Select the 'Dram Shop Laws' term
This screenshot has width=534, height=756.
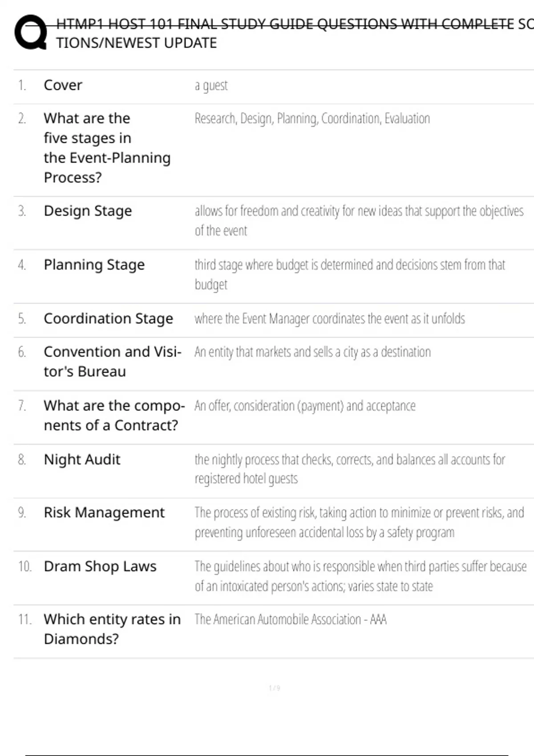pyautogui.click(x=100, y=567)
